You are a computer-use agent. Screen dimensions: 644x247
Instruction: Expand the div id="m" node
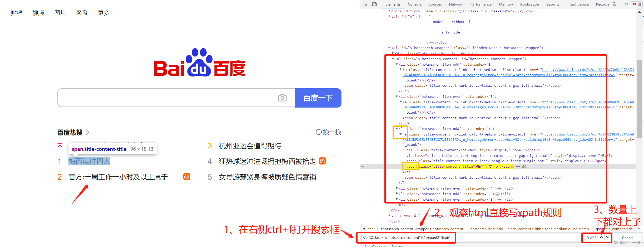tap(389, 16)
